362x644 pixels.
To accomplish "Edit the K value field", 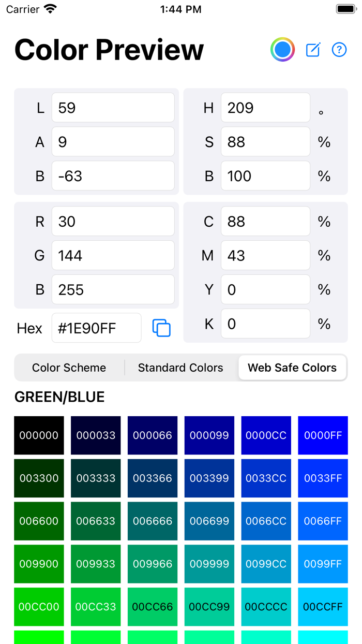I will (x=265, y=323).
